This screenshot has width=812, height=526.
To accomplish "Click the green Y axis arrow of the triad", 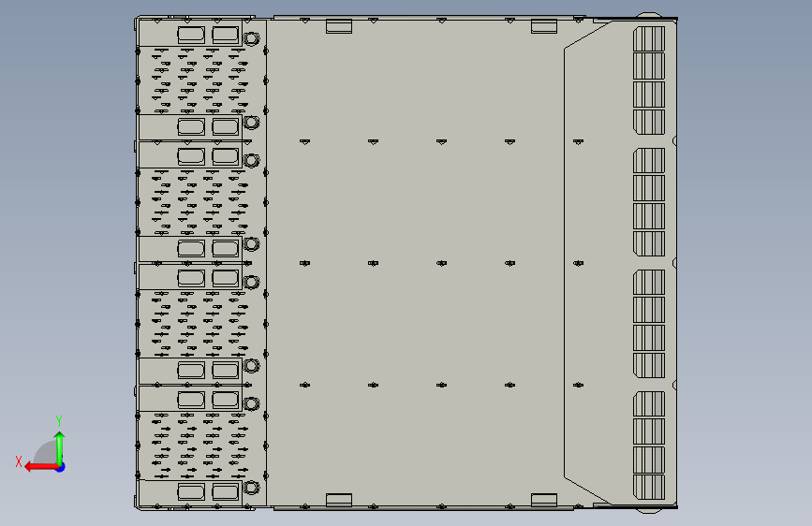I will pyautogui.click(x=60, y=448).
